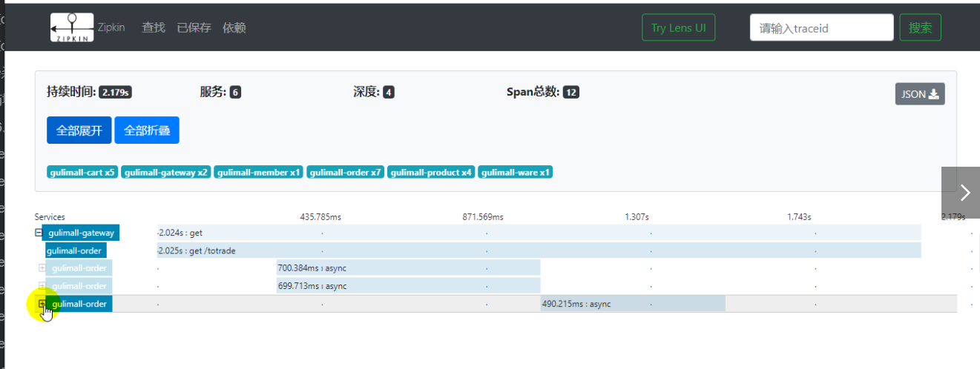Expand the 700.384ms async gulimall-order row
Screen dimensions: 980x369
tap(42, 268)
